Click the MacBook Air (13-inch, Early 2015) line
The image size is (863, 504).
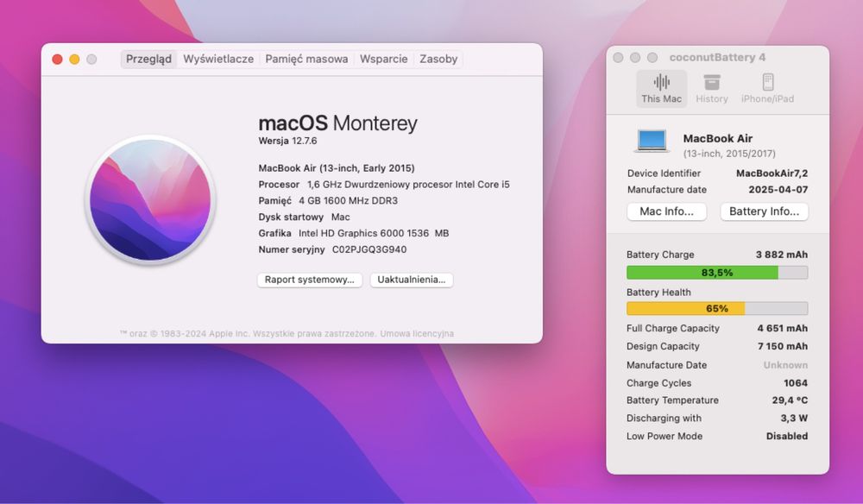coord(337,167)
